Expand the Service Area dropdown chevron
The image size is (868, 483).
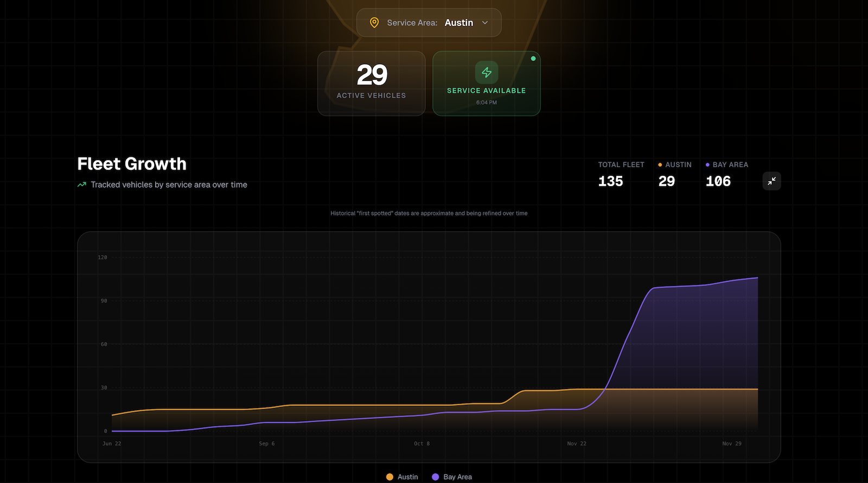point(485,23)
